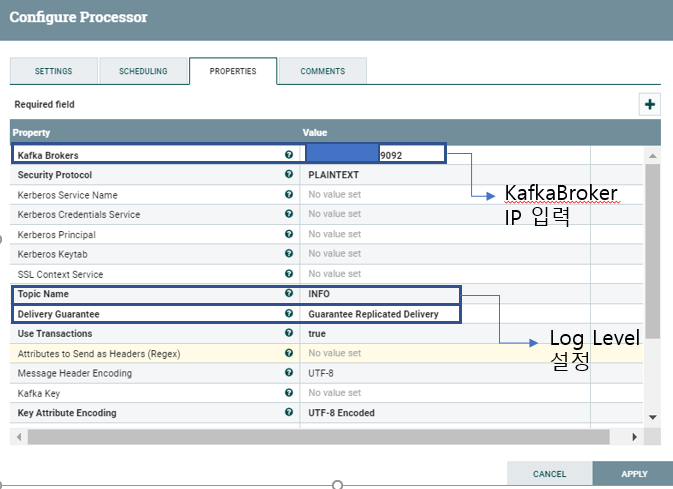This screenshot has height=489, width=673.
Task: Select the Properties tab
Action: 233,71
